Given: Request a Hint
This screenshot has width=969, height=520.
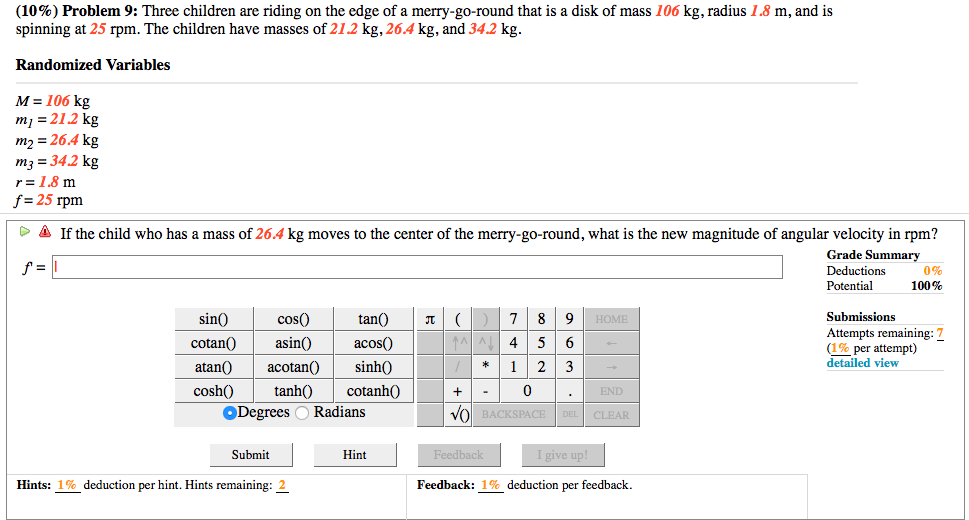Looking at the screenshot, I should [x=355, y=455].
